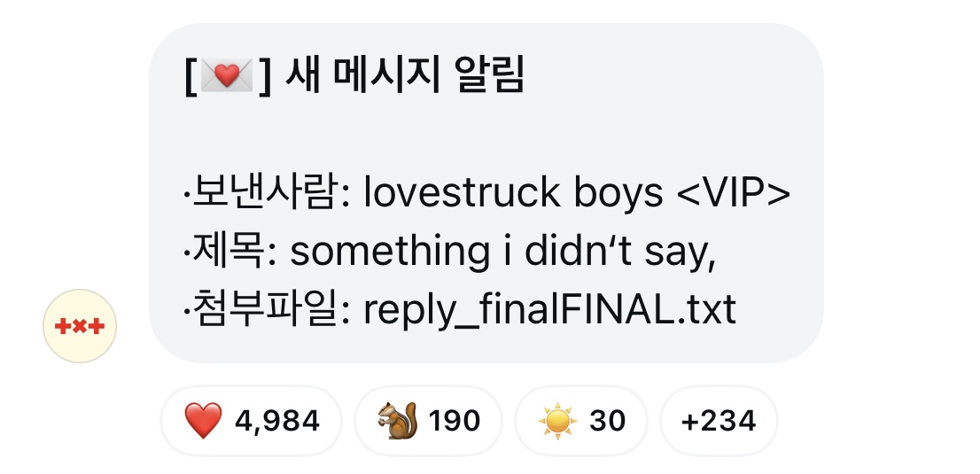Click the love letter envelope emoji

227,77
